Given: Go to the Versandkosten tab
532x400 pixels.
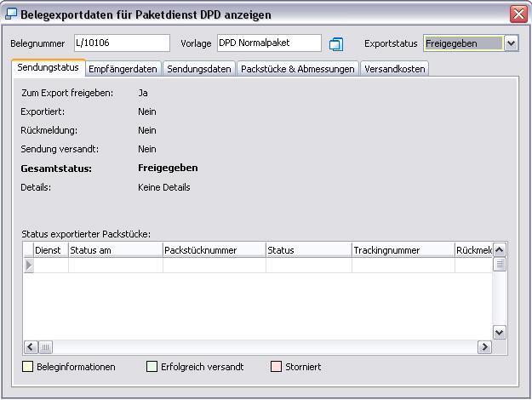Looking at the screenshot, I should coord(395,69).
